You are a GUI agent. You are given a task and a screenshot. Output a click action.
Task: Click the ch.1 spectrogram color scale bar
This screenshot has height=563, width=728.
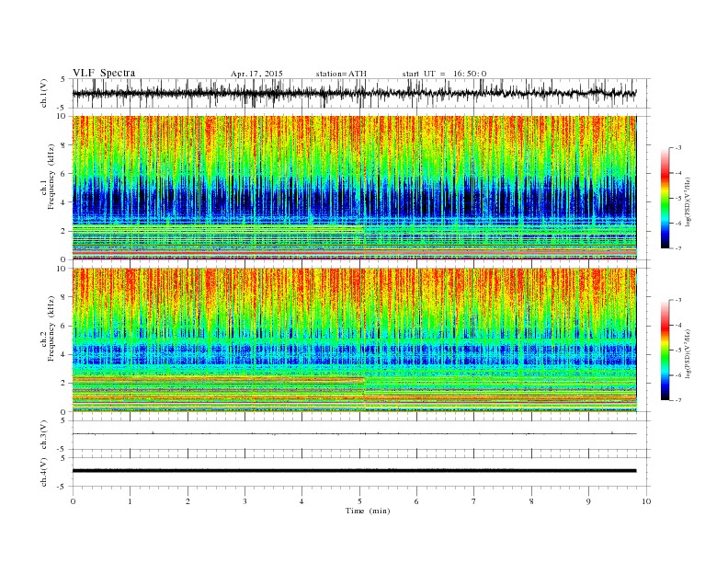[x=665, y=198]
